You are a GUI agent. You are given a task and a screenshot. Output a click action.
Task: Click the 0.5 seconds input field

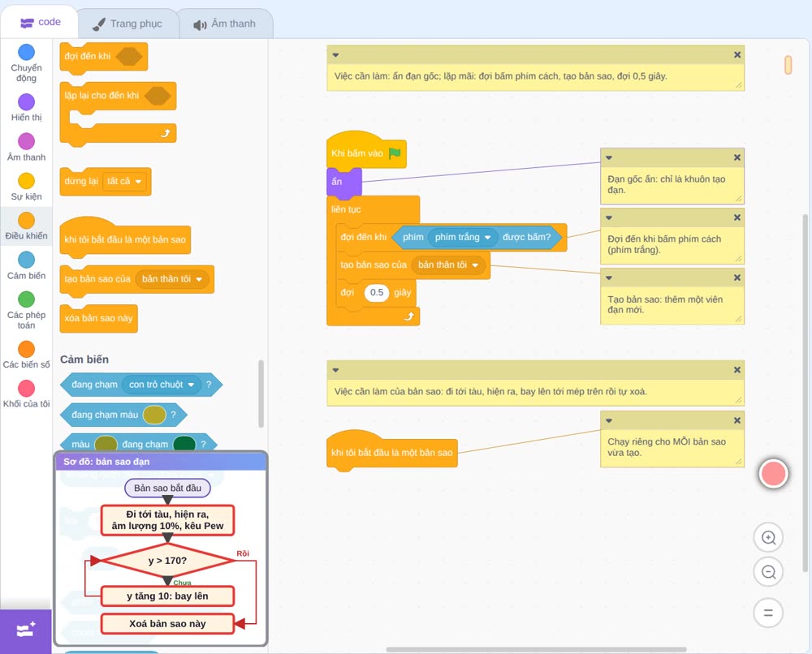click(377, 293)
